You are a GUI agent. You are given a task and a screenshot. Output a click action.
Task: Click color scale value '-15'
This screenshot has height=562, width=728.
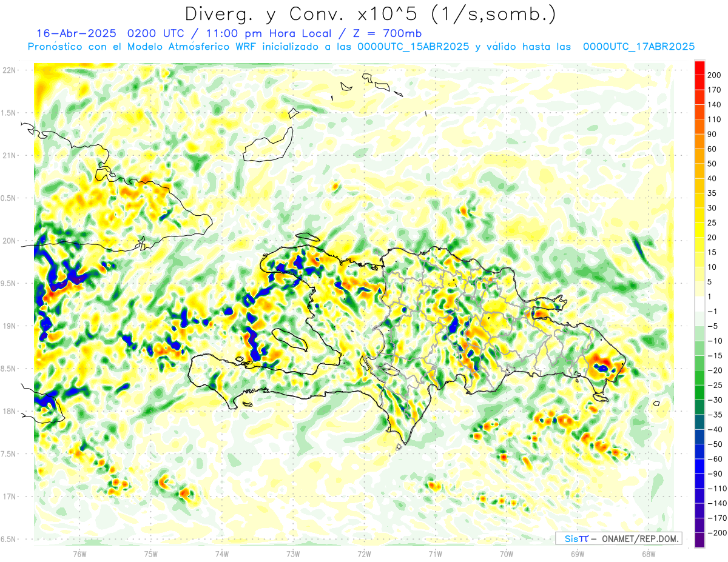715,356
